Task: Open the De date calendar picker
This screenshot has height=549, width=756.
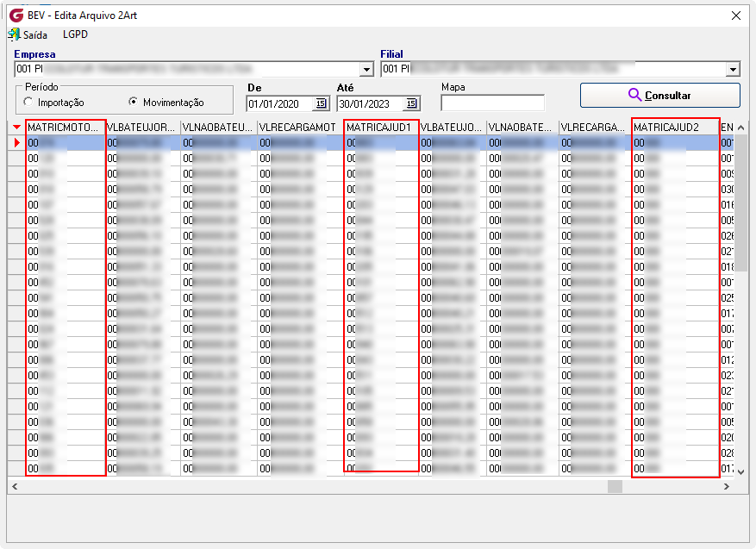Action: point(321,103)
